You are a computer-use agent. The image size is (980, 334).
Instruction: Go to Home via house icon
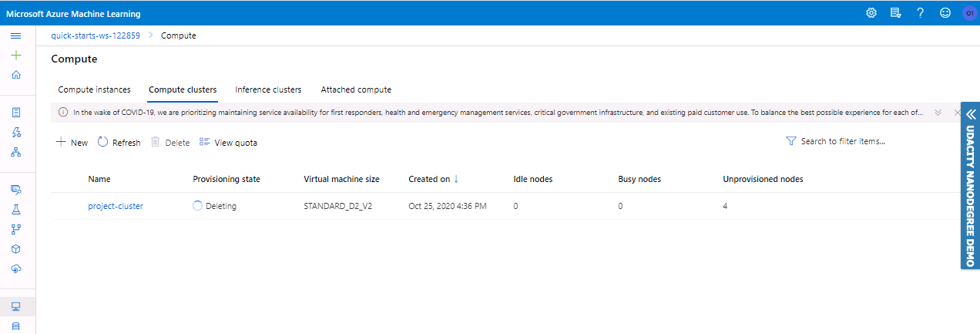pyautogui.click(x=15, y=75)
